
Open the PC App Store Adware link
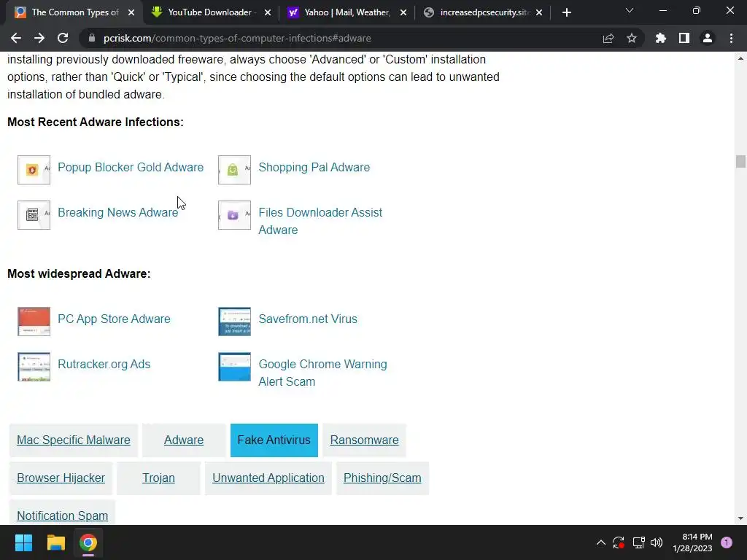[114, 319]
